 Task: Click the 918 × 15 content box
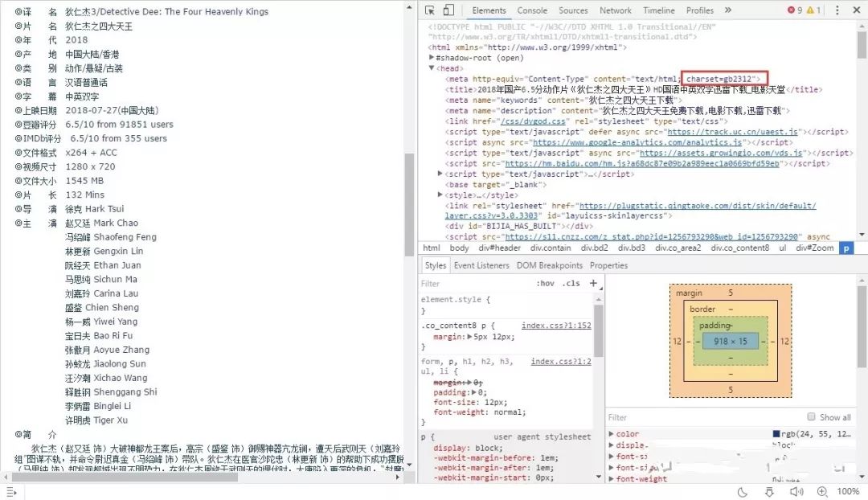730,341
